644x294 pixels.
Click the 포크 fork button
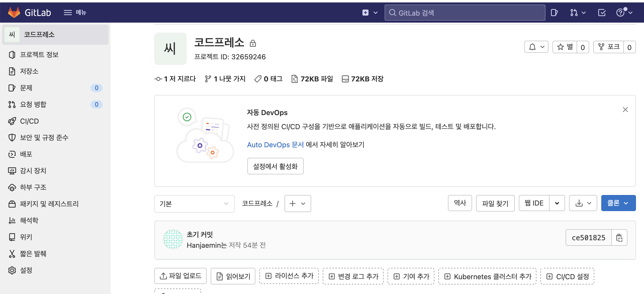coord(609,47)
